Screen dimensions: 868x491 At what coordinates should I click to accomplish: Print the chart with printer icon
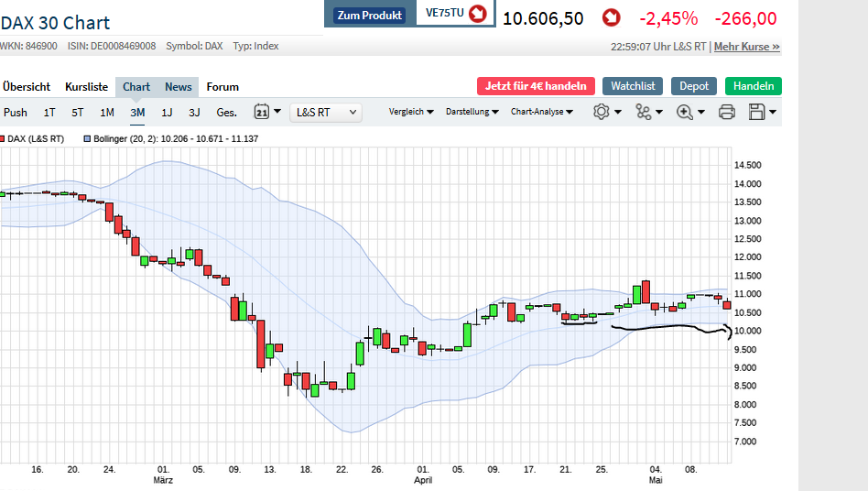726,112
